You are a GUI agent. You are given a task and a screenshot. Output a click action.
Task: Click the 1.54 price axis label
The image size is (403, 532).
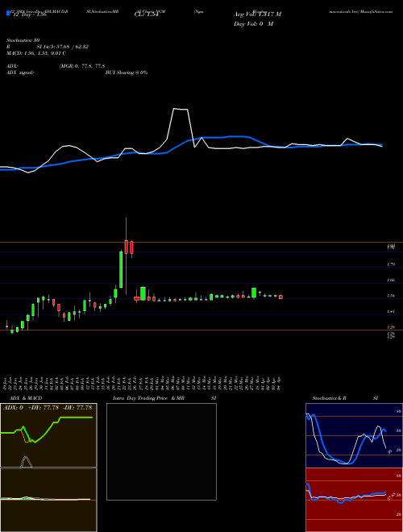click(391, 296)
